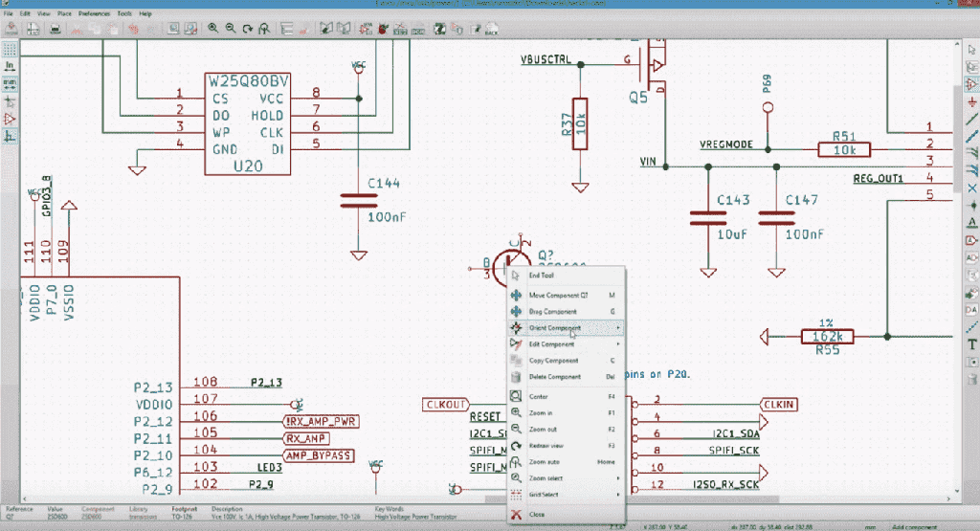Choose Delete Component in context menu
Screen dimensions: 980x531
tap(567, 377)
